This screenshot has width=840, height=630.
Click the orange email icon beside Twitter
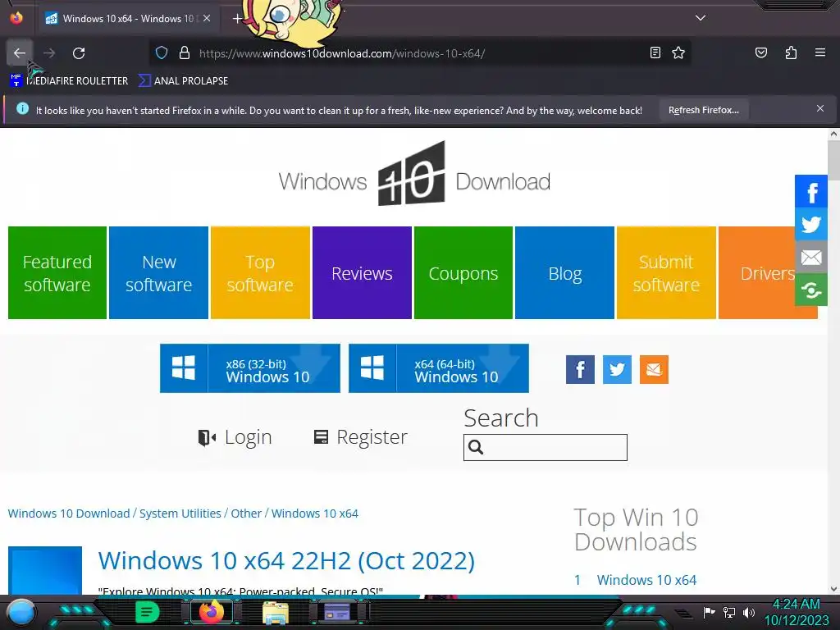click(x=654, y=369)
